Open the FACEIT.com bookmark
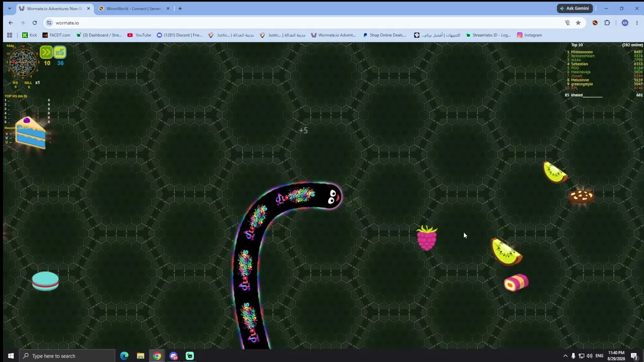The image size is (644, 362). coord(56,35)
